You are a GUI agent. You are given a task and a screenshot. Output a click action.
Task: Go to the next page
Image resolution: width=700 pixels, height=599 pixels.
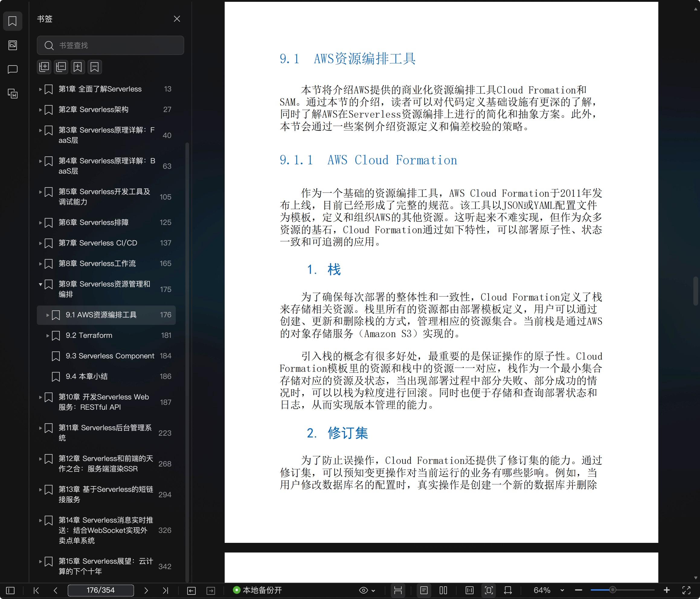tap(146, 590)
